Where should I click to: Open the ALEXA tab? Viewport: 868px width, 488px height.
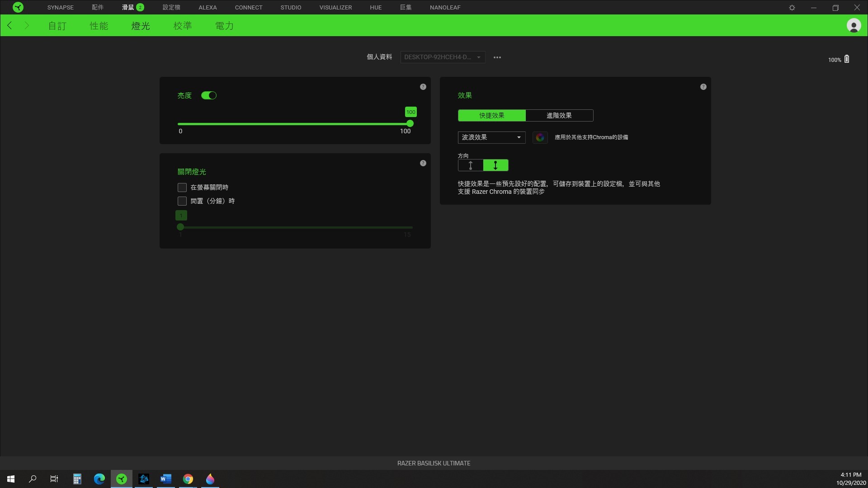pos(208,7)
